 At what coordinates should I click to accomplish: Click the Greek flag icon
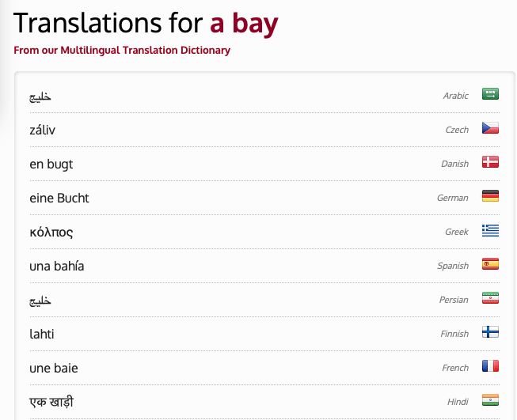pyautogui.click(x=490, y=230)
